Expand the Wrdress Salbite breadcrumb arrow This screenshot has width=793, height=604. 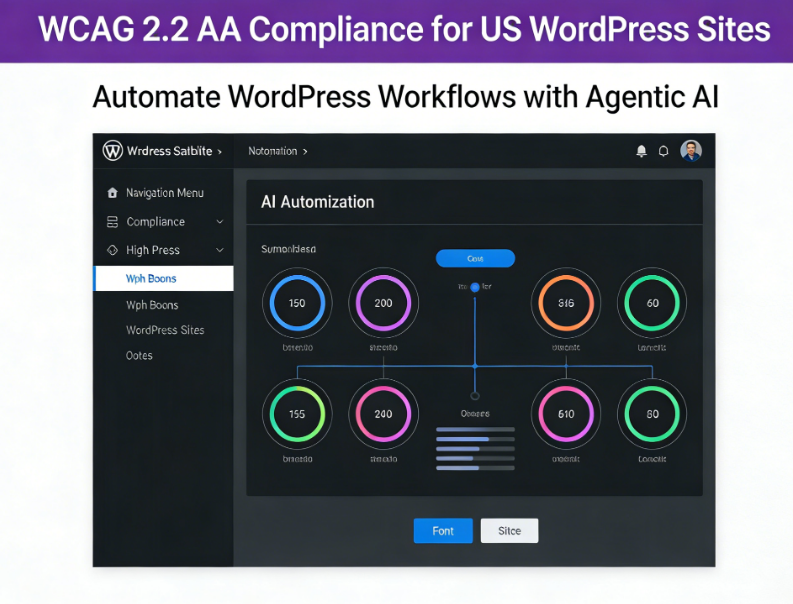(219, 151)
